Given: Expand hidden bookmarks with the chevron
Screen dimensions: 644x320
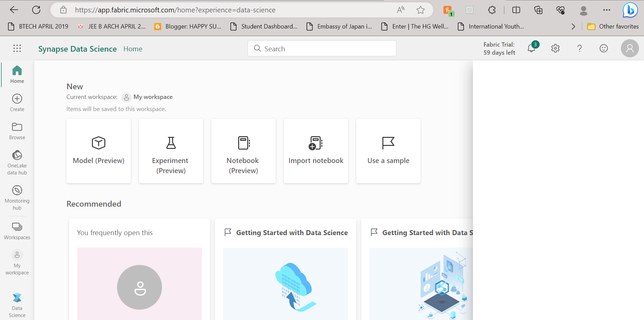Looking at the screenshot, I should point(573,26).
